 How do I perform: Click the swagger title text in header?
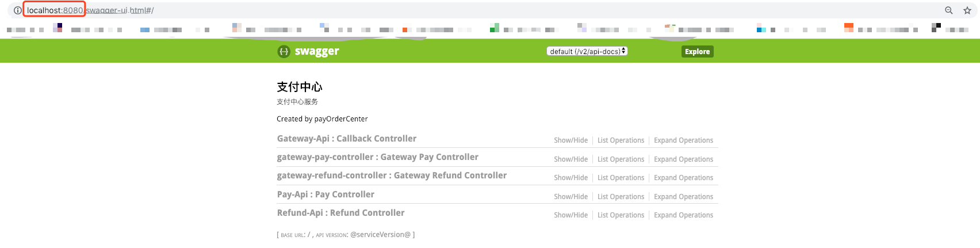(317, 51)
